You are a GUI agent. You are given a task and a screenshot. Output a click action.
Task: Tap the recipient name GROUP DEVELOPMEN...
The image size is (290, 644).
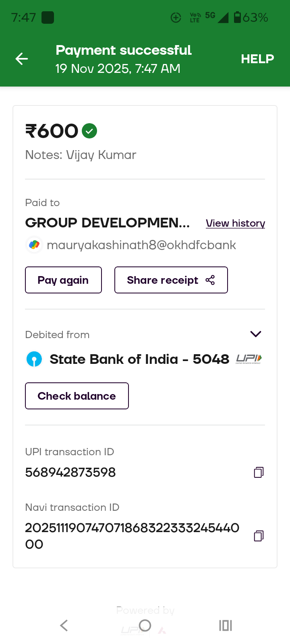(x=108, y=223)
